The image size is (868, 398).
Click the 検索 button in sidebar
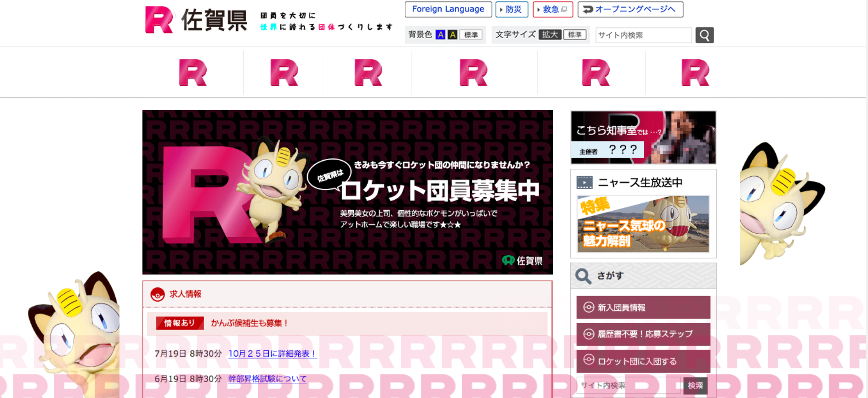pos(695,386)
